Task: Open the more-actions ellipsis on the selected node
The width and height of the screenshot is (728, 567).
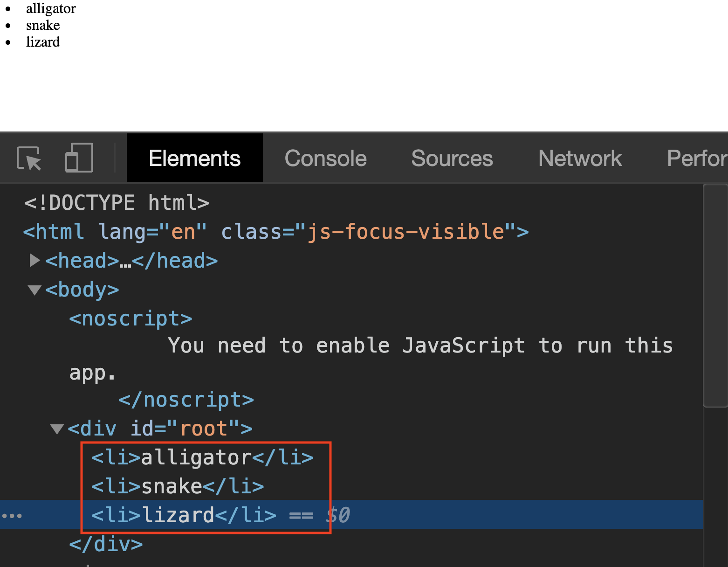Action: tap(11, 515)
